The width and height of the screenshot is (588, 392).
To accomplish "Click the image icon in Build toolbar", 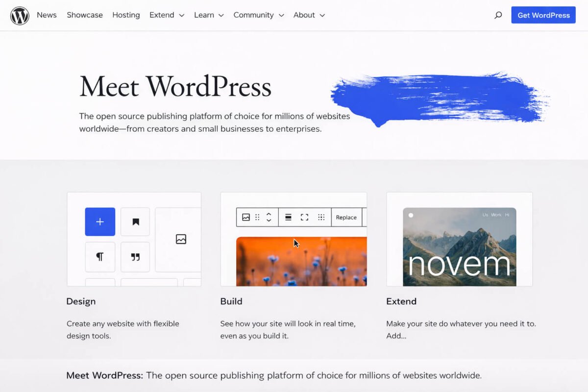I will pos(246,217).
